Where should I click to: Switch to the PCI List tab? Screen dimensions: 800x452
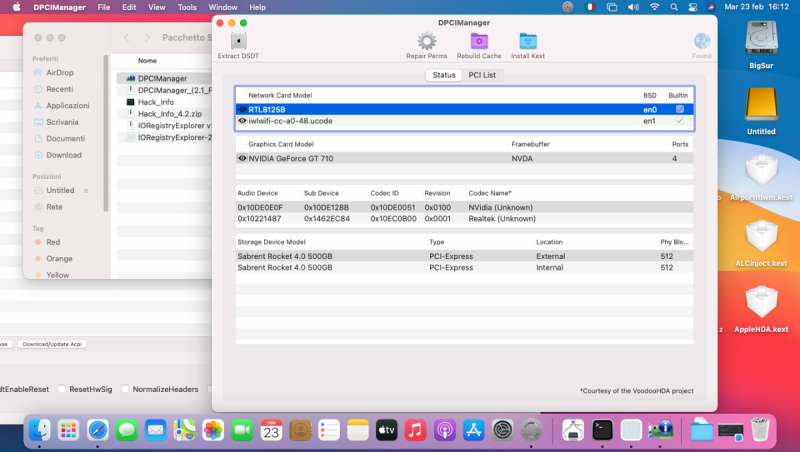[483, 75]
